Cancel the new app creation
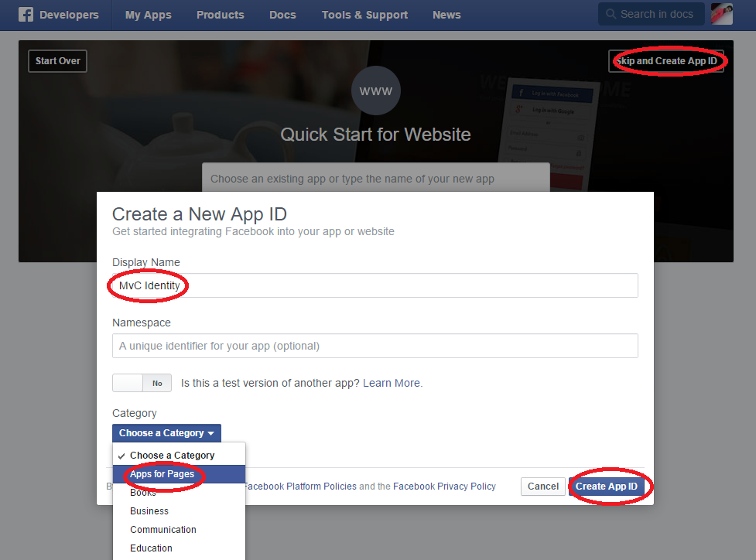This screenshot has width=756, height=560. coord(542,487)
